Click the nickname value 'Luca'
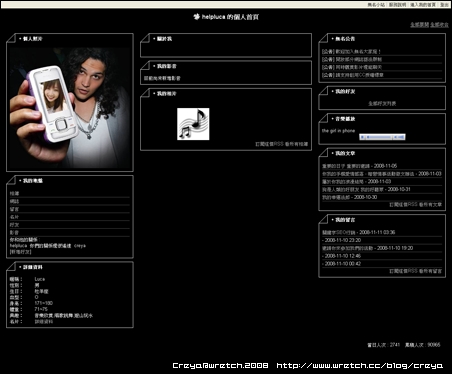The image size is (452, 374). point(40,279)
